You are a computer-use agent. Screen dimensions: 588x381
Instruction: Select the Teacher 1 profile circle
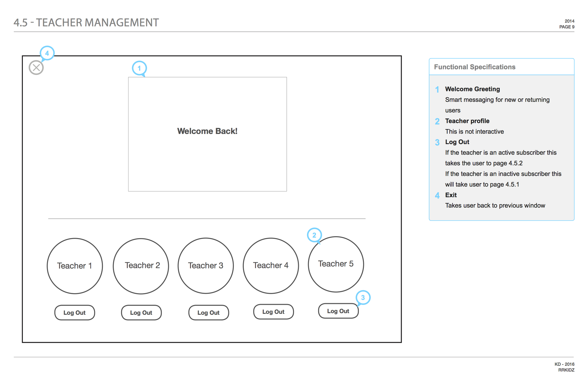pyautogui.click(x=75, y=266)
